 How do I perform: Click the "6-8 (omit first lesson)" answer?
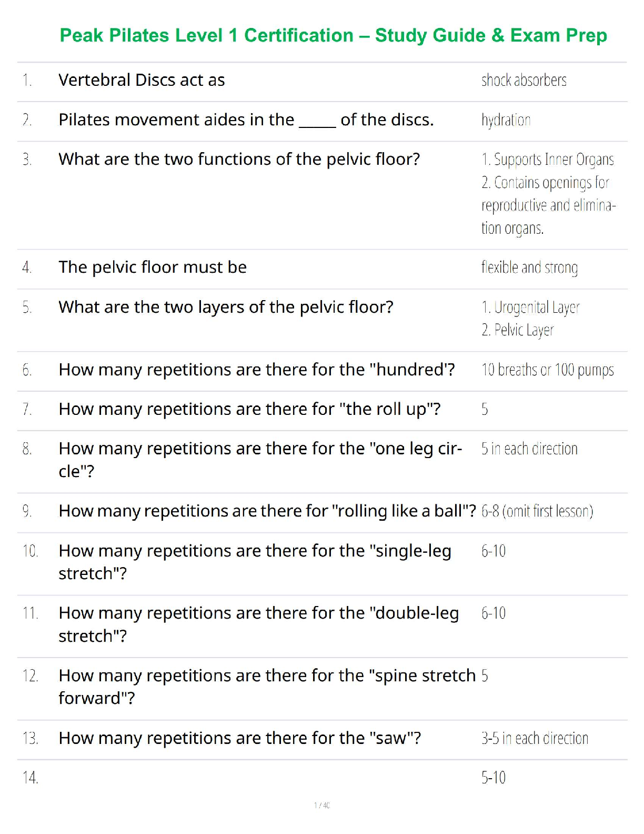(537, 511)
